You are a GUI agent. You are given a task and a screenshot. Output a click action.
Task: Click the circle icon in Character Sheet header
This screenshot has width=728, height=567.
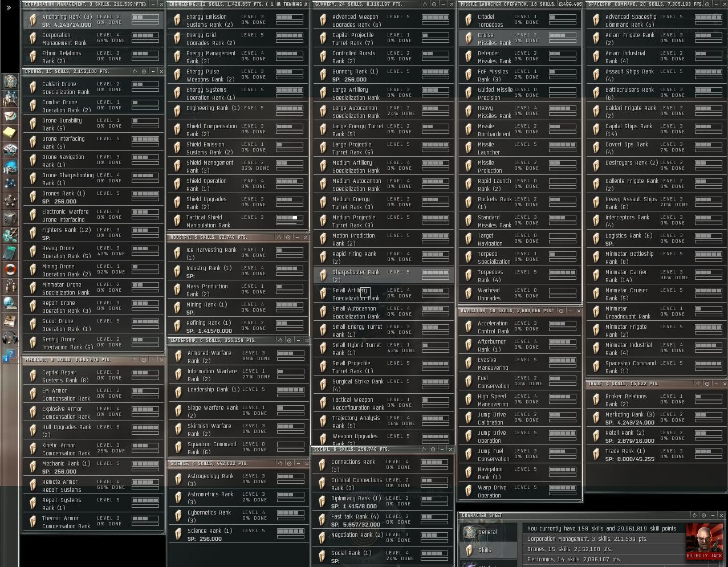704,515
